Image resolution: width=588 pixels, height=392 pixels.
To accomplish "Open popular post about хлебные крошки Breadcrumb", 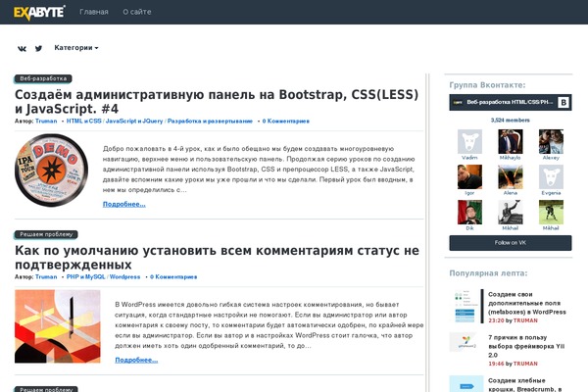I will [x=525, y=384].
